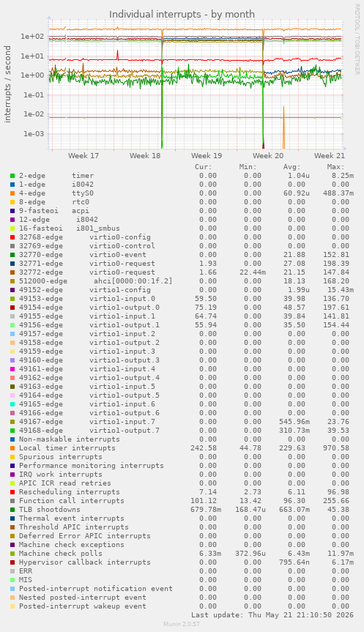The height and width of the screenshot is (632, 364).
Task: Click the orange 4-edge ttyS0 legend swatch
Action: click(12, 193)
